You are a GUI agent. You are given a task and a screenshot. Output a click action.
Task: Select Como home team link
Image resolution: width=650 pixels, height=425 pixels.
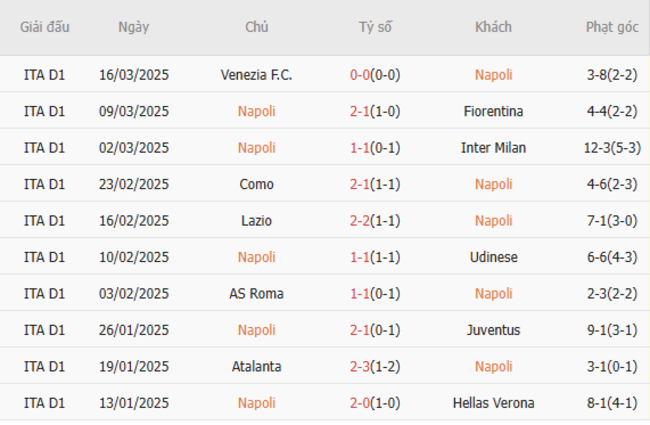(x=256, y=184)
